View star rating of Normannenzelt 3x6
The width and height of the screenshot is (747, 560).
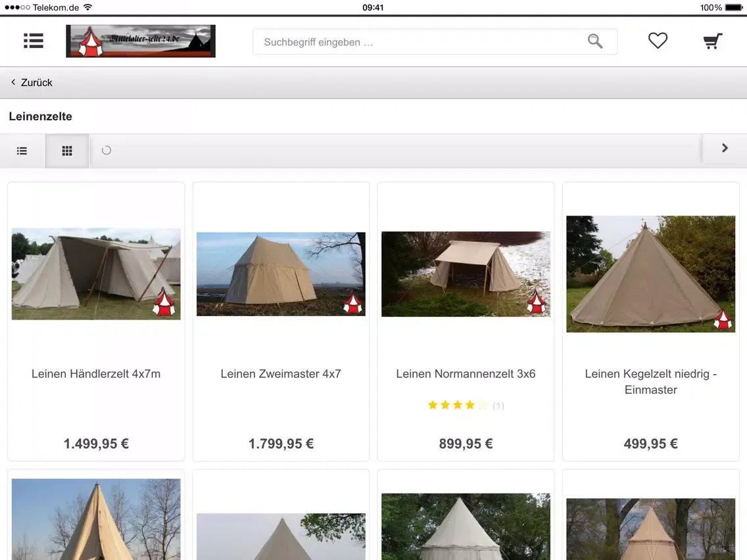(x=458, y=406)
